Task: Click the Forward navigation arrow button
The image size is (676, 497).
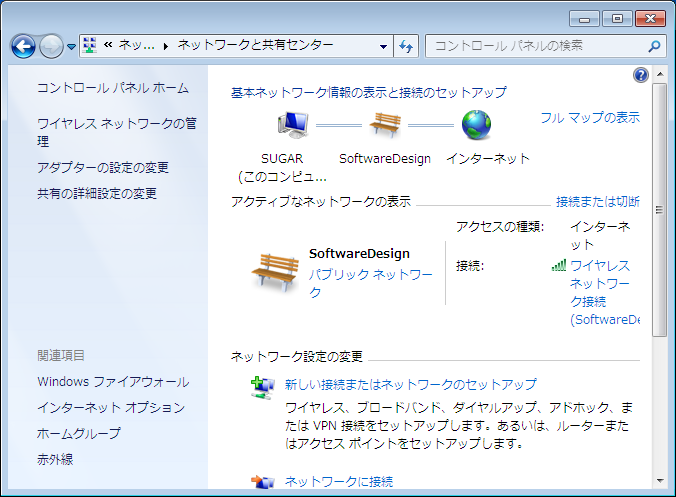Action: pos(51,46)
